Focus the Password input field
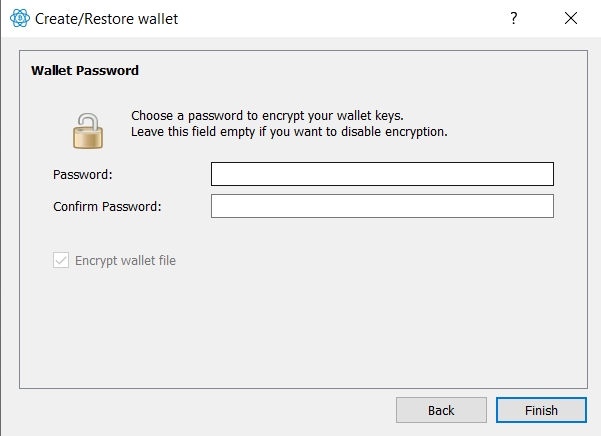Viewport: 601px width, 436px height. pyautogui.click(x=382, y=174)
